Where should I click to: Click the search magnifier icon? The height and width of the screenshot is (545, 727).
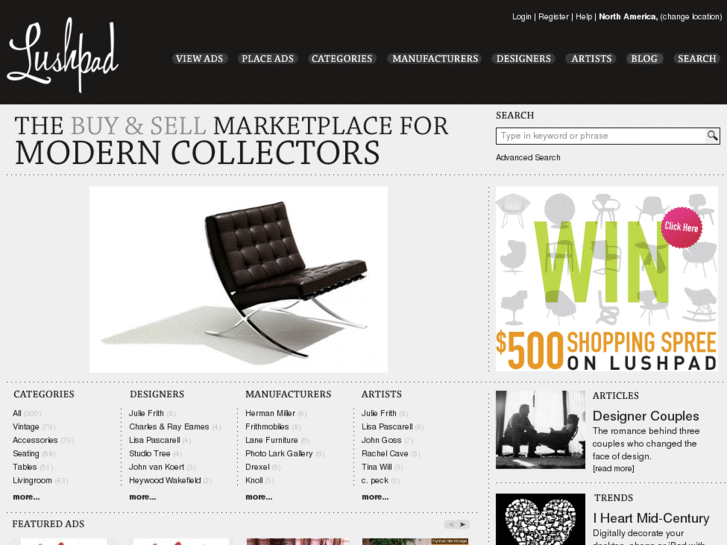[x=712, y=136]
